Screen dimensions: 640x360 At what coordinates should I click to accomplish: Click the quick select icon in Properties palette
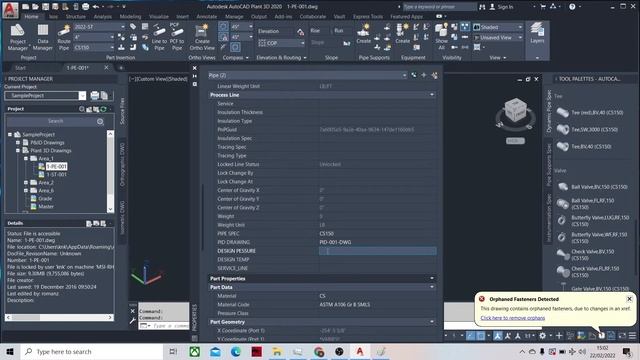(434, 75)
